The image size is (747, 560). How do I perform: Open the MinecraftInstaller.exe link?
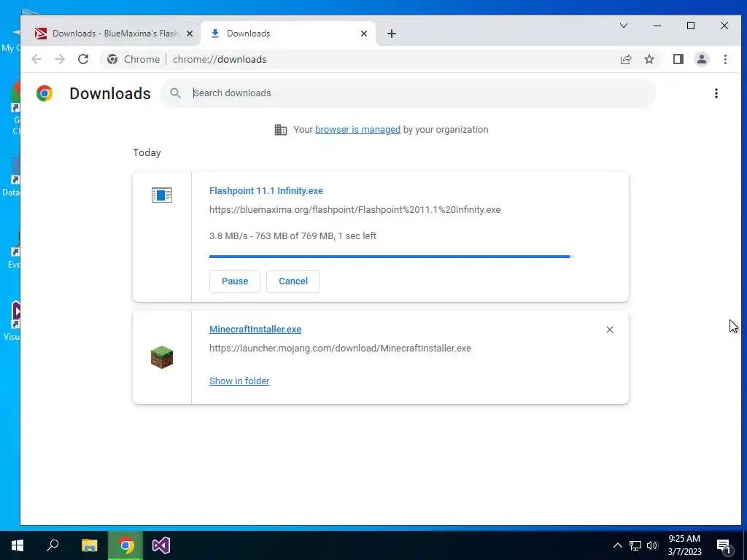(x=255, y=330)
